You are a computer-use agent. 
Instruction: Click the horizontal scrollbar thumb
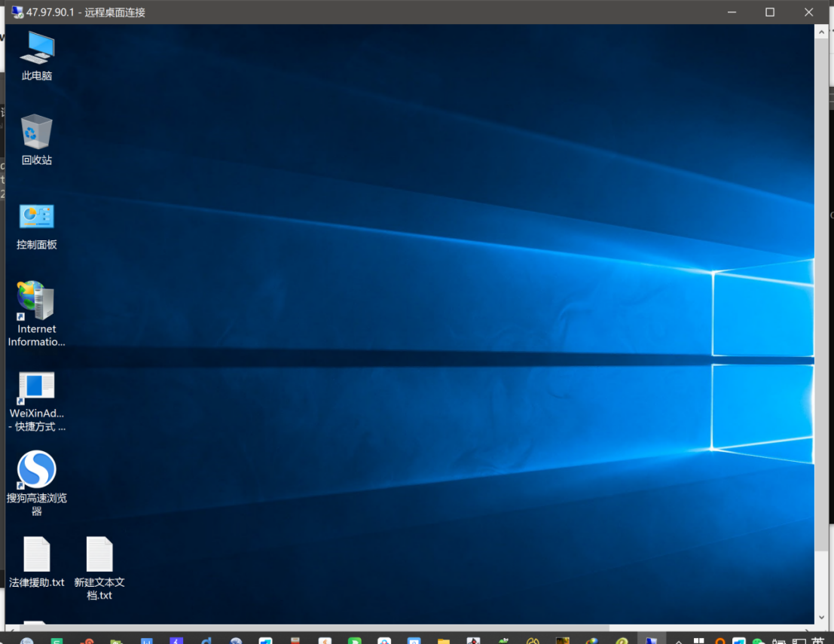click(313, 628)
